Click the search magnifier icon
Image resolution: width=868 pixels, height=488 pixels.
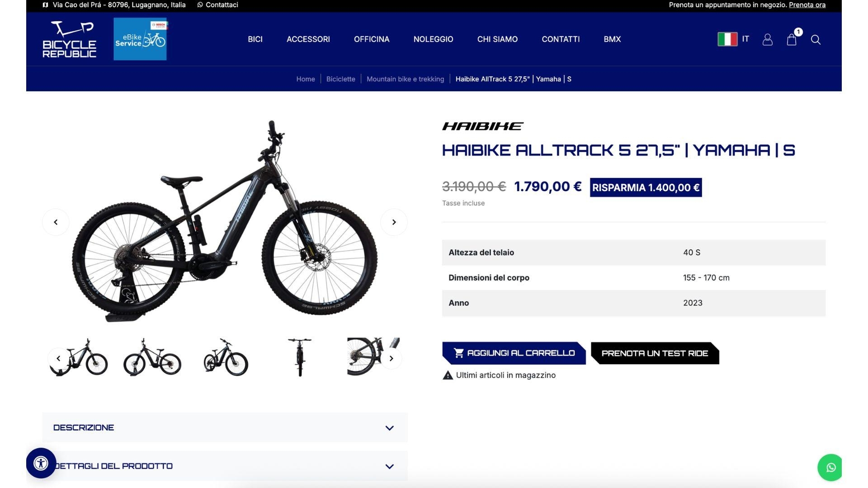pos(816,40)
